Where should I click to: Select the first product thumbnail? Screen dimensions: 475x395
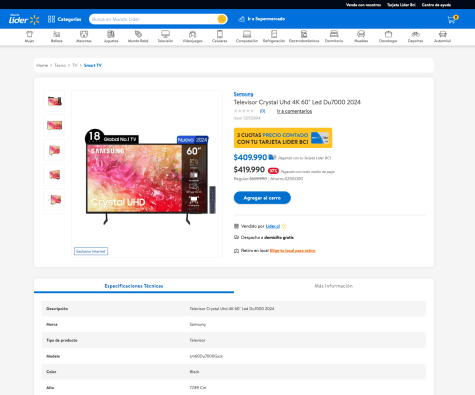click(54, 101)
